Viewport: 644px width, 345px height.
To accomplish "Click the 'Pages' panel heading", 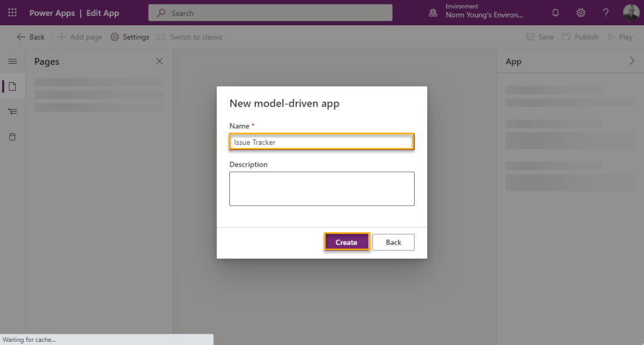I will (47, 61).
